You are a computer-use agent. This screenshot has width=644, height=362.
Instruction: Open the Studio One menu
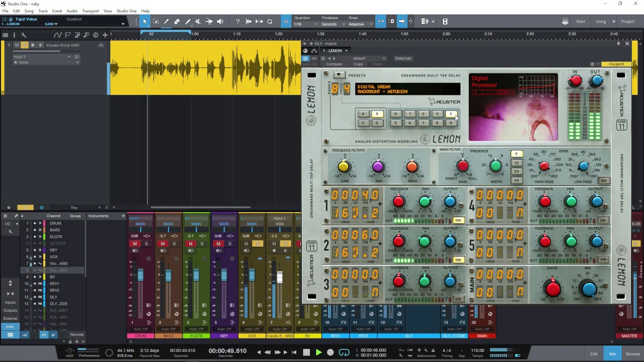click(126, 11)
